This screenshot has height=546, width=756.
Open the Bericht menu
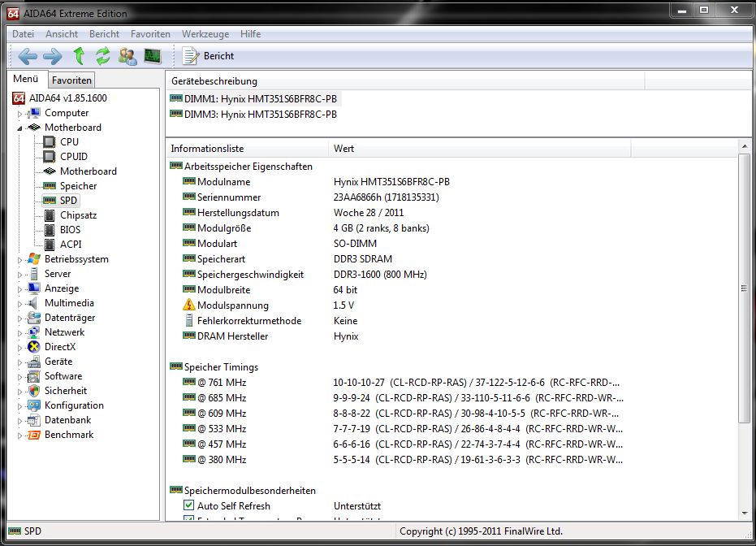tap(104, 34)
